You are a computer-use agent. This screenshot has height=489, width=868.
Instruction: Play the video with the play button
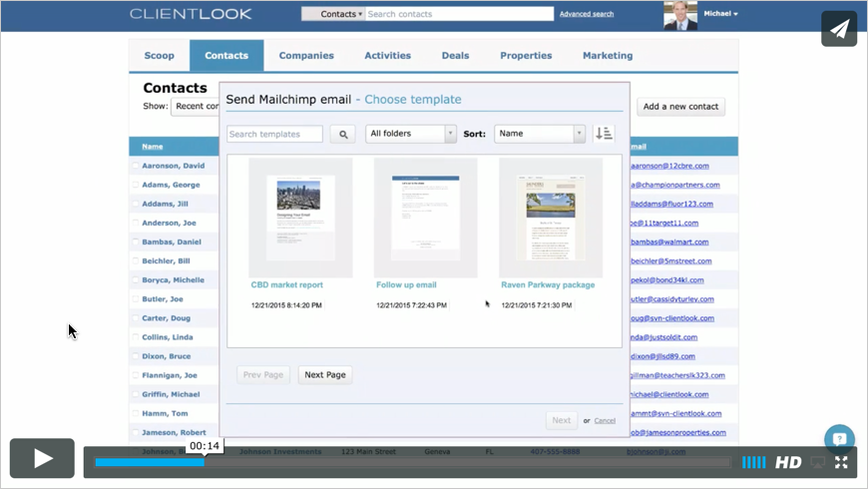(42, 458)
